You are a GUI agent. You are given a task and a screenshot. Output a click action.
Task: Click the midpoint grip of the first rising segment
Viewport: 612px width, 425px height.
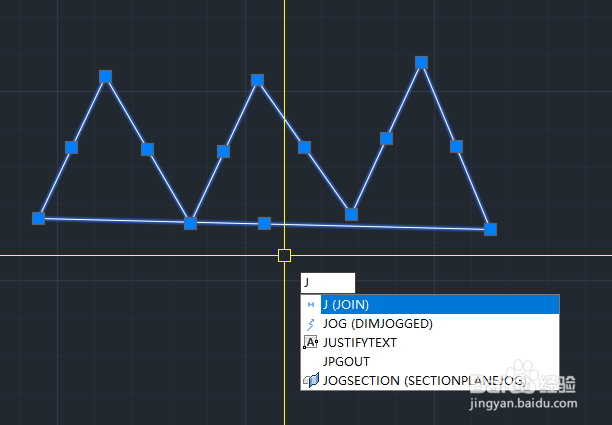tap(71, 148)
